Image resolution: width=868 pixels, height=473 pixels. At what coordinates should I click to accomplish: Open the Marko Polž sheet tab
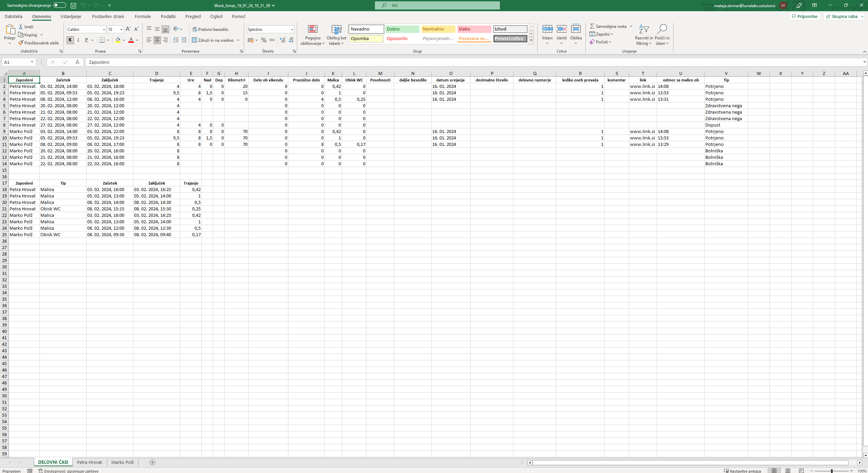123,462
